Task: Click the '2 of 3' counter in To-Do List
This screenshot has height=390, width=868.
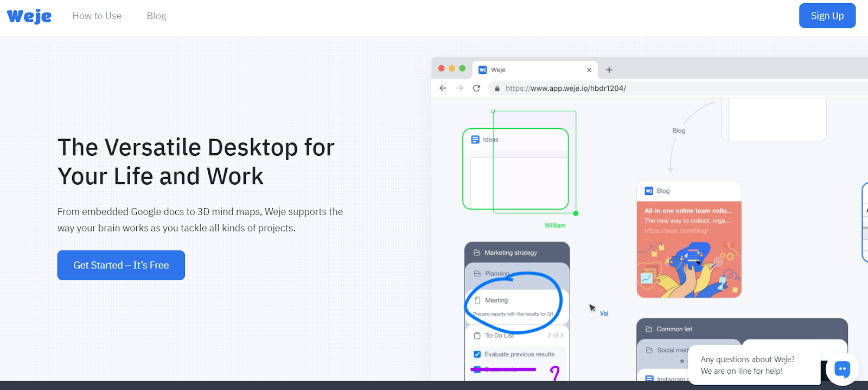Action: click(556, 336)
